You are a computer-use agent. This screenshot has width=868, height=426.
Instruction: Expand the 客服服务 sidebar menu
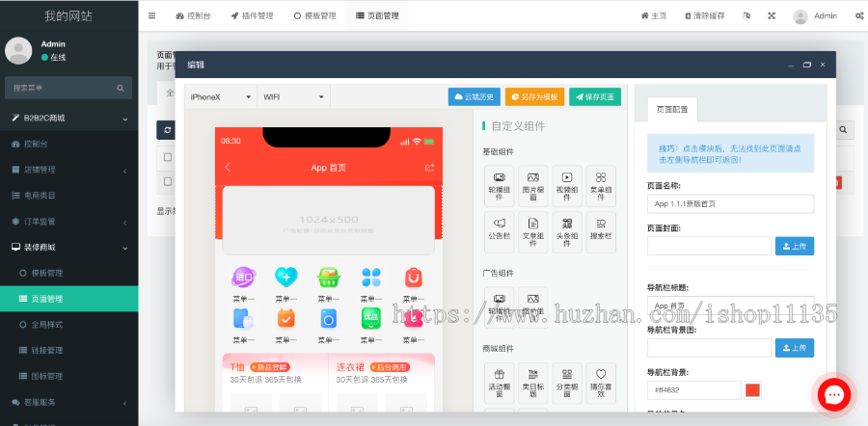click(69, 402)
